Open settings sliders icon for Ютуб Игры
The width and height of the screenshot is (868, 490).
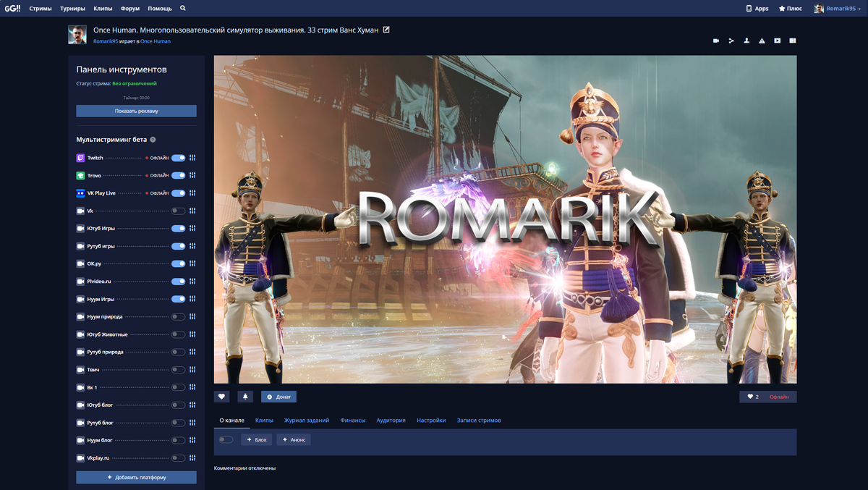coord(192,229)
